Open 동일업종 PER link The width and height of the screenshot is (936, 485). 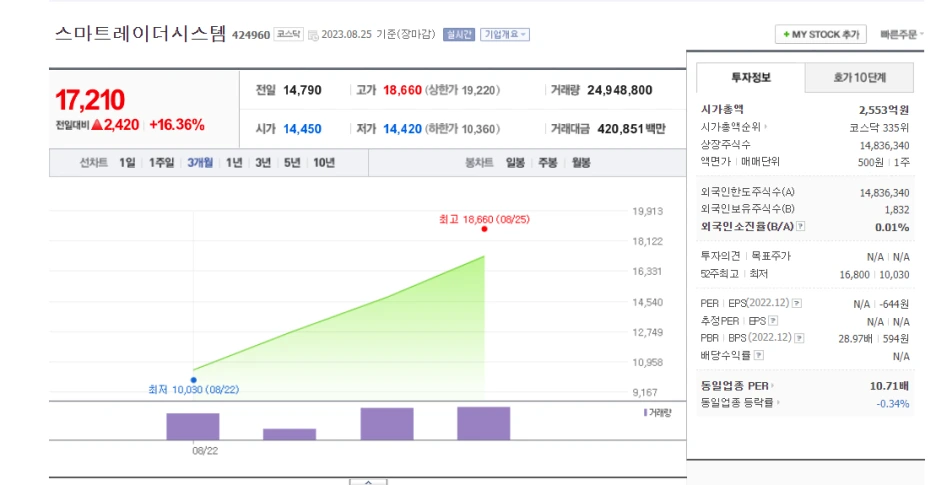pos(738,386)
